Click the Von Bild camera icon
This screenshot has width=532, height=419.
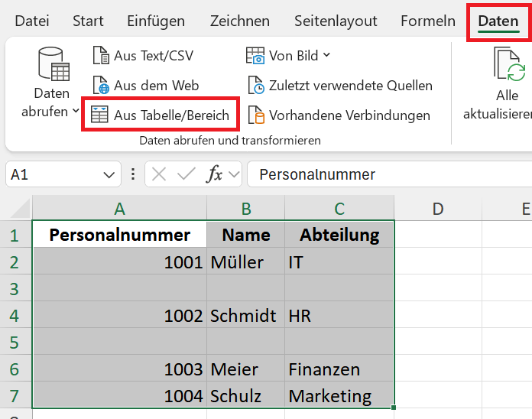pos(255,56)
